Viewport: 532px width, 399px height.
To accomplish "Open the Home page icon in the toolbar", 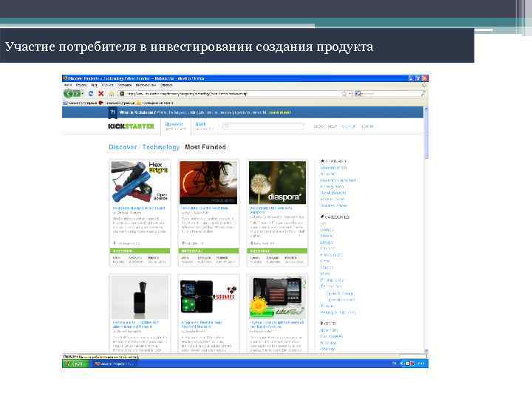I will [x=112, y=94].
